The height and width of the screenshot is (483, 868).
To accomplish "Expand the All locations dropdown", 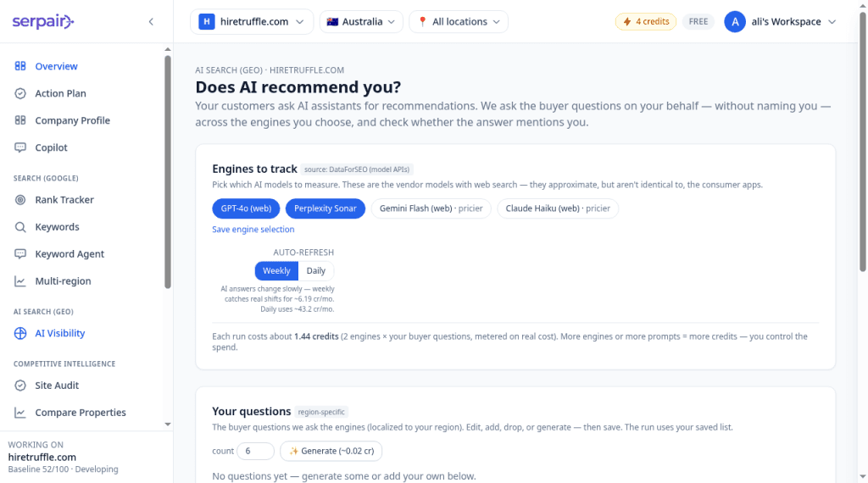I will click(x=459, y=21).
